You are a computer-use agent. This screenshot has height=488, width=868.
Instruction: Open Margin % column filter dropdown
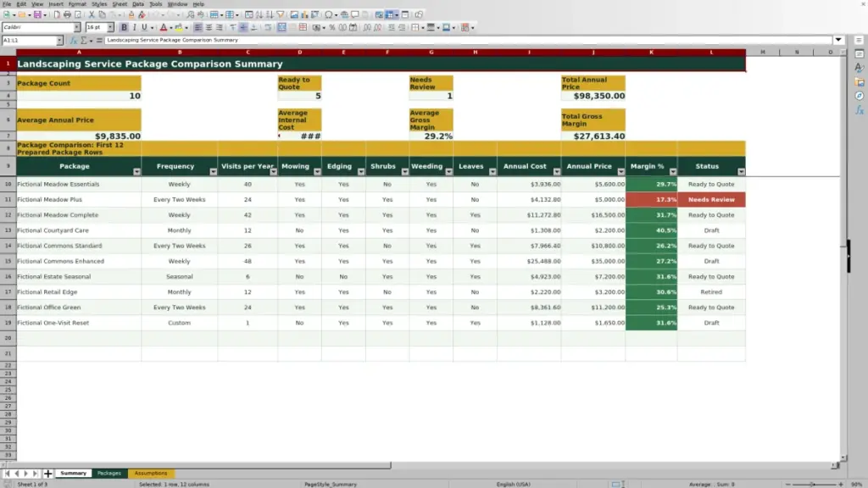click(x=672, y=172)
